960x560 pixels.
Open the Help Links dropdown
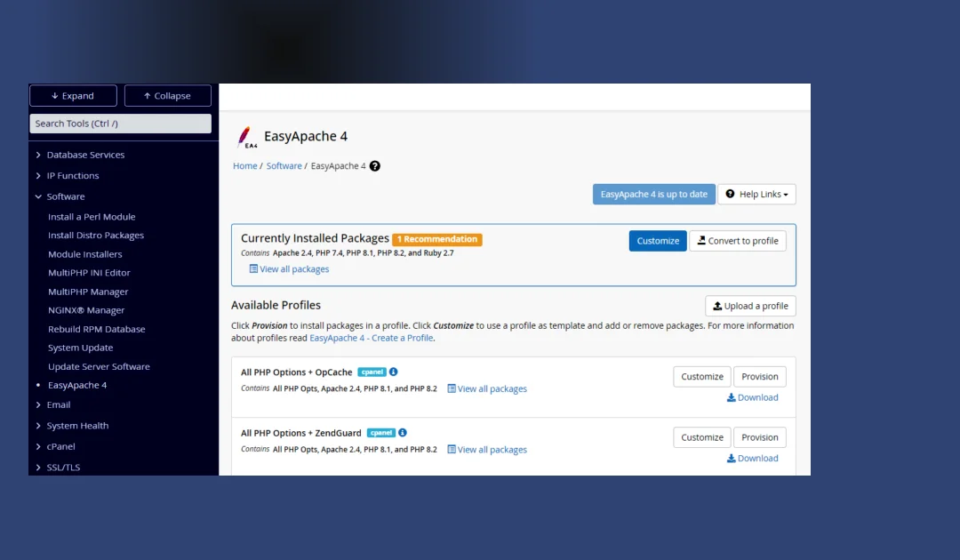(x=756, y=194)
